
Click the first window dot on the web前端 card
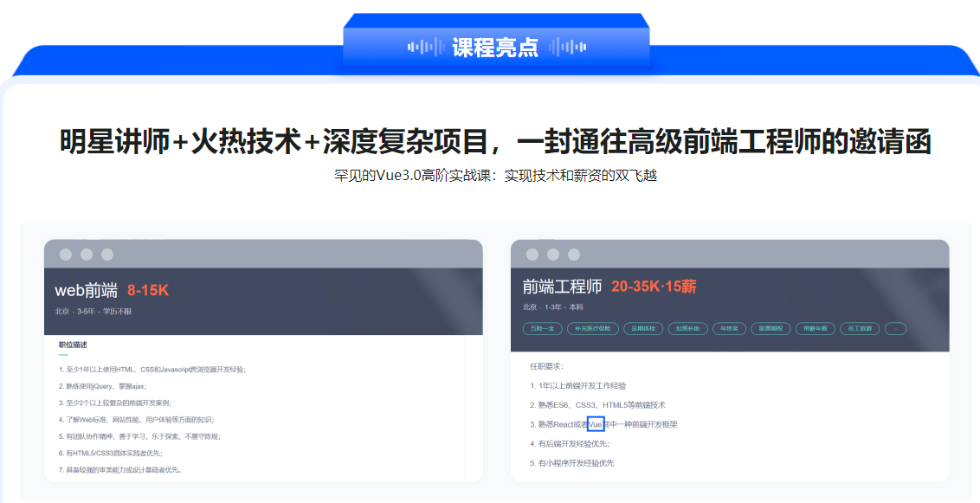point(64,254)
